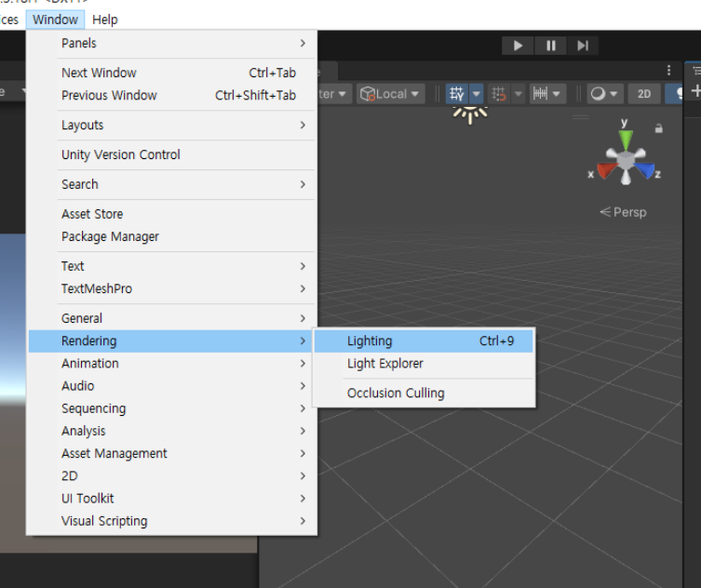
Task: Open the Light Explorer window
Action: [x=424, y=363]
